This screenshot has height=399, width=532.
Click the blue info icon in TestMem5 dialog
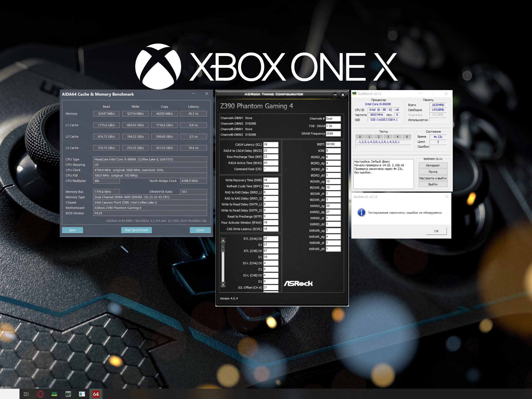tap(361, 213)
